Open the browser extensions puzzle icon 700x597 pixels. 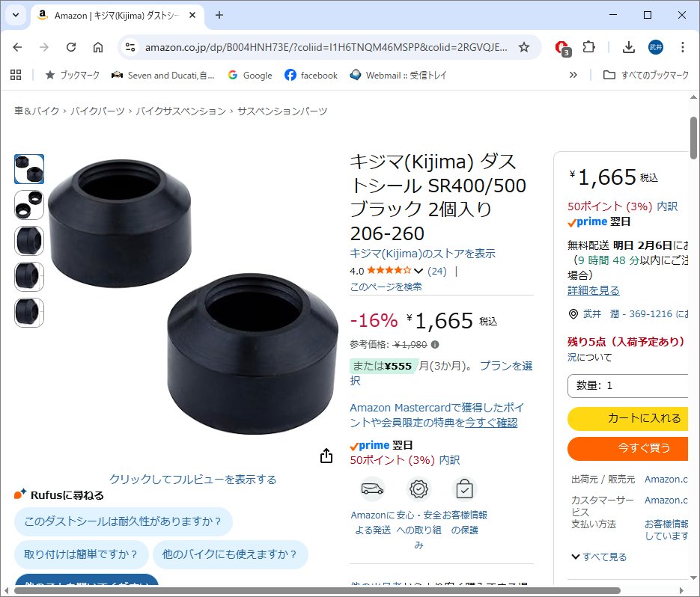tap(589, 47)
